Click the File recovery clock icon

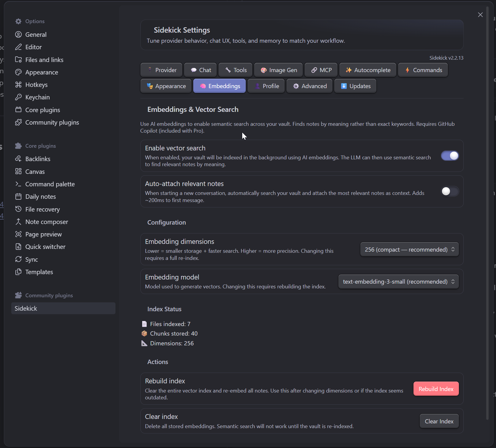(x=18, y=209)
